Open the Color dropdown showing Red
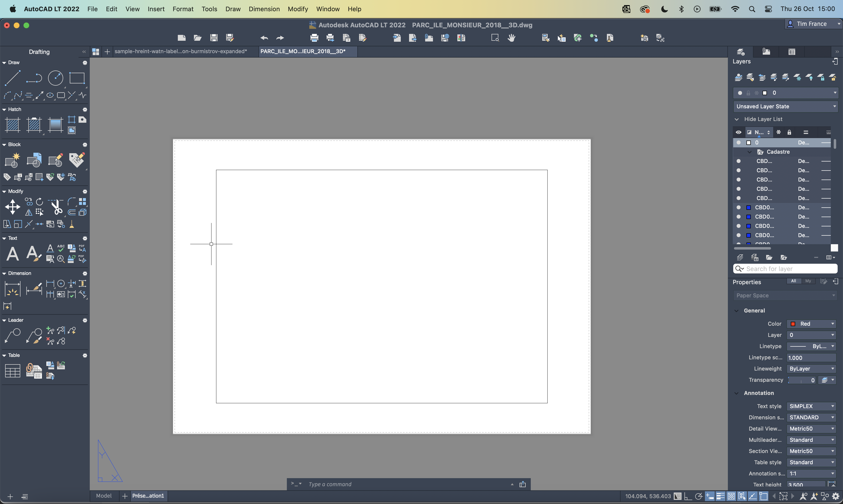 [811, 324]
